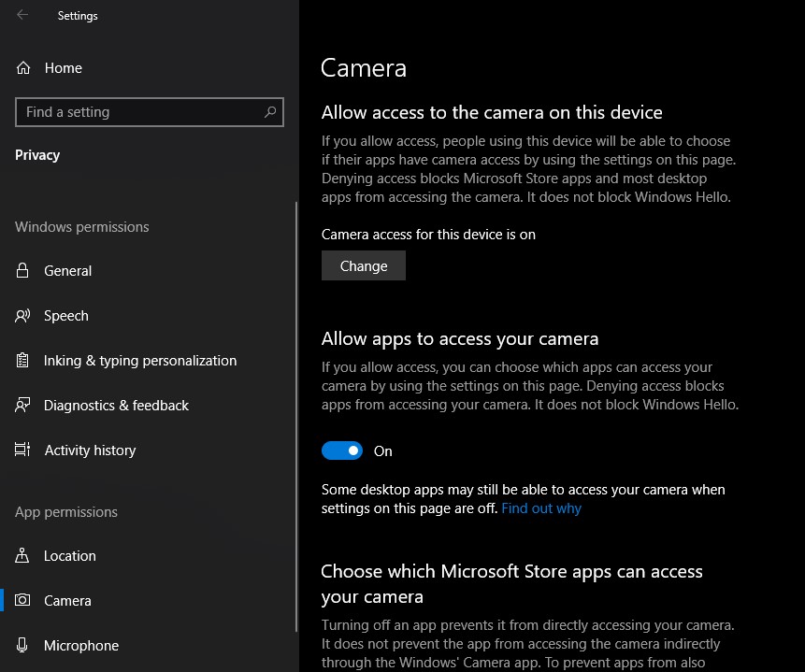The image size is (805, 672).
Task: Click 'Allow apps to access your camera' heading
Action: tap(460, 339)
